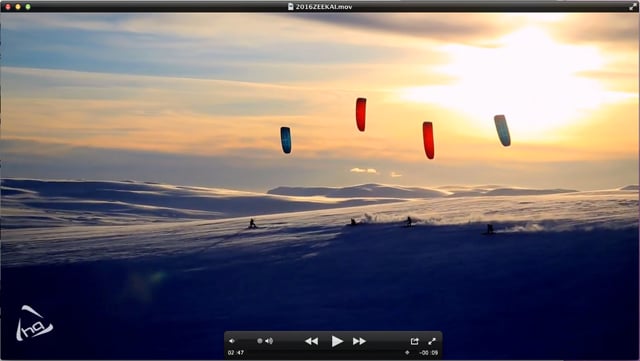The height and width of the screenshot is (361, 640).
Task: Zoom the window with the green button
Action: (x=28, y=7)
